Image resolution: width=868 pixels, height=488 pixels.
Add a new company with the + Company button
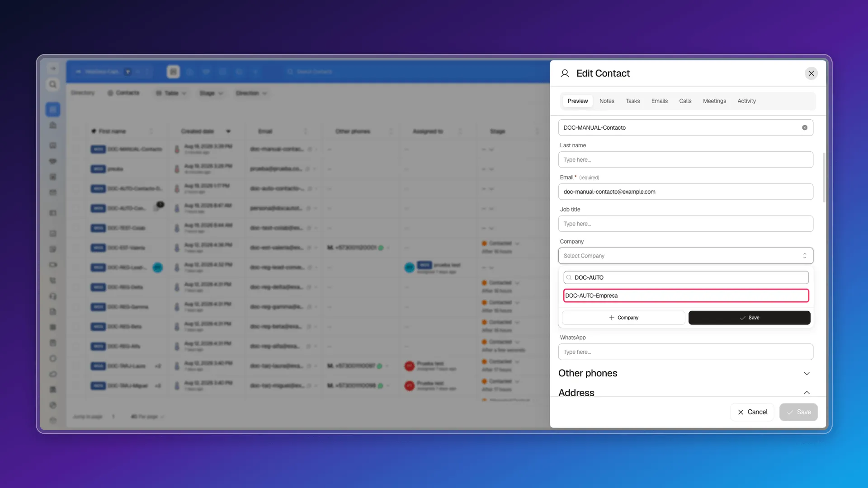623,318
